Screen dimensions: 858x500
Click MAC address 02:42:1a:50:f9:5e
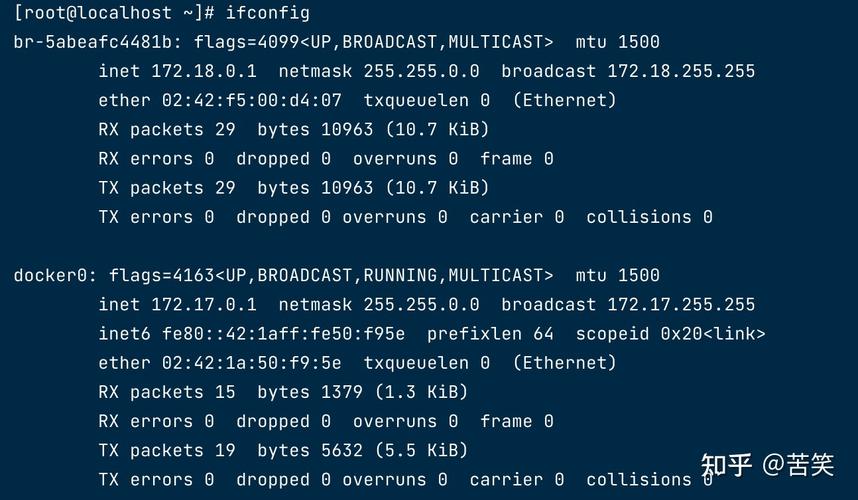[252, 363]
